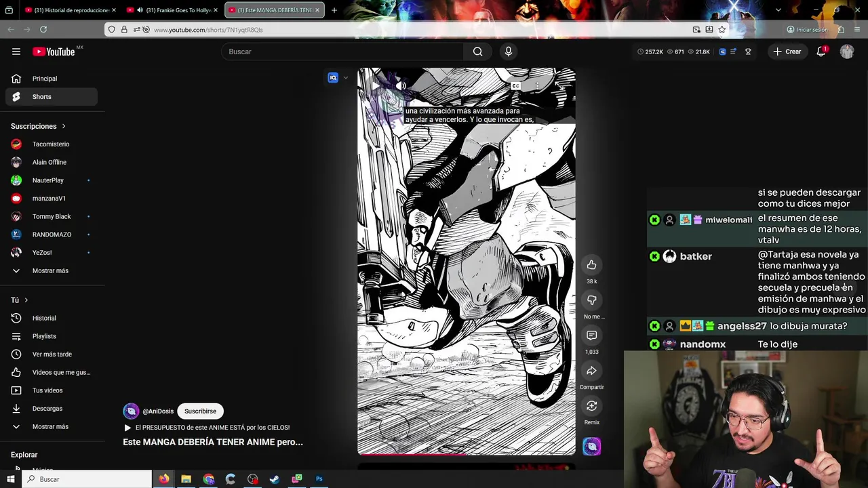The image size is (868, 488).
Task: Launch Steam from the taskbar
Action: point(275,479)
